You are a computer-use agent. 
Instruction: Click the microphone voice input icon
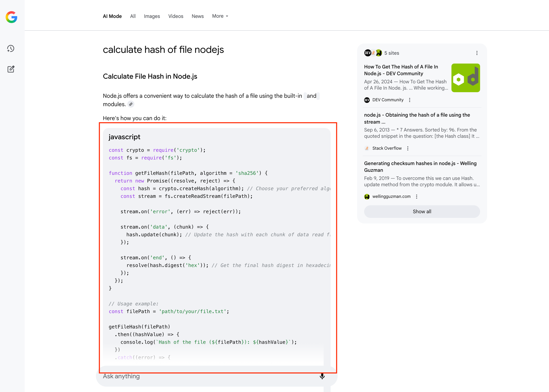tap(322, 376)
